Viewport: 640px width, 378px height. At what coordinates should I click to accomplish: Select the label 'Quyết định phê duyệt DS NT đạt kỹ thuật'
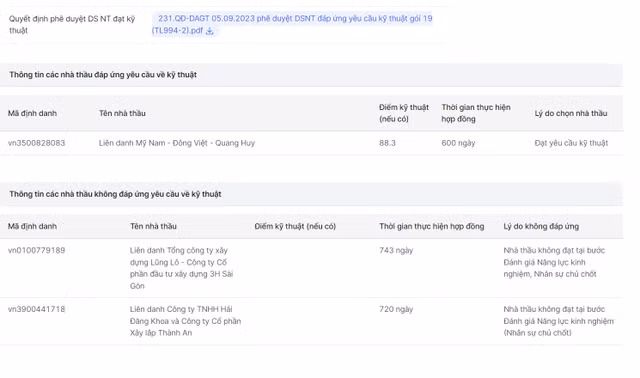pyautogui.click(x=72, y=24)
